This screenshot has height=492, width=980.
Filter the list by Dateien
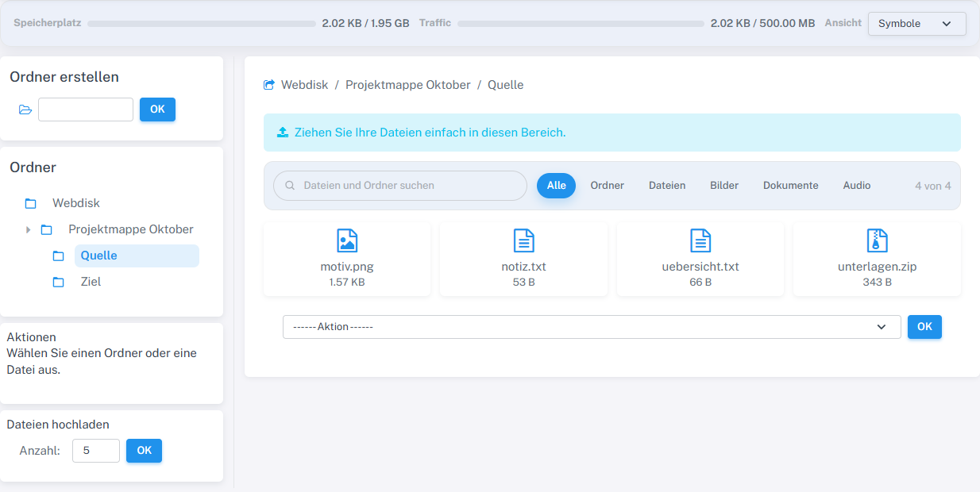667,186
